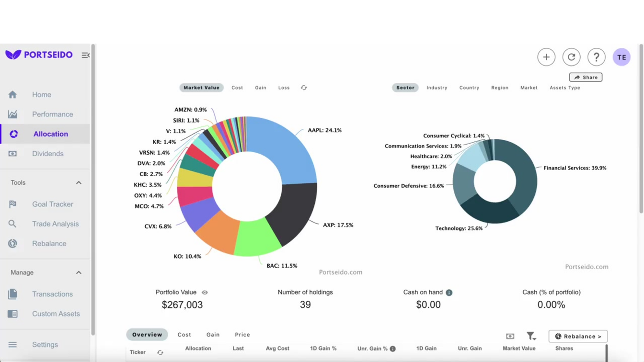This screenshot has height=362, width=644.
Task: Collapse the Tools section chevron
Action: [79, 182]
